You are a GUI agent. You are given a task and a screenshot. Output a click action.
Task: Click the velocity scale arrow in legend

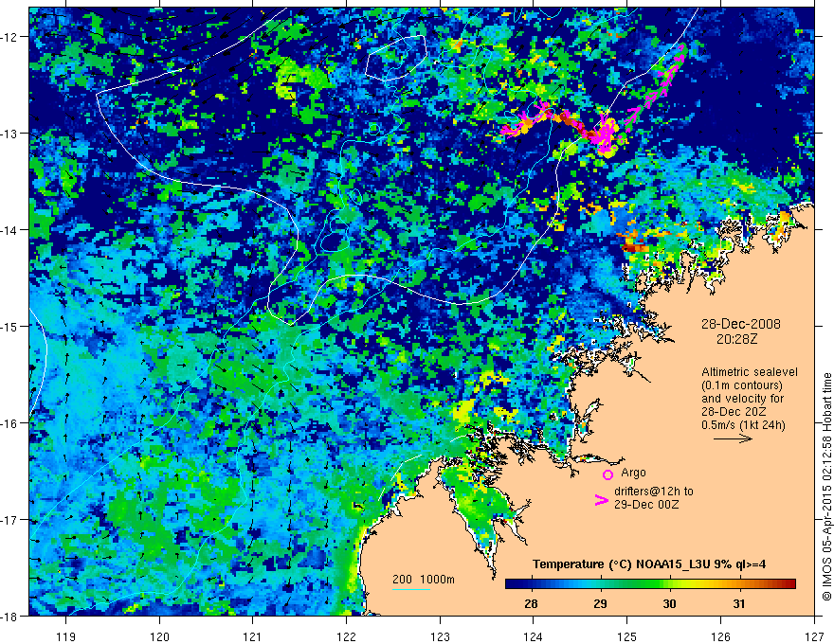pyautogui.click(x=733, y=438)
